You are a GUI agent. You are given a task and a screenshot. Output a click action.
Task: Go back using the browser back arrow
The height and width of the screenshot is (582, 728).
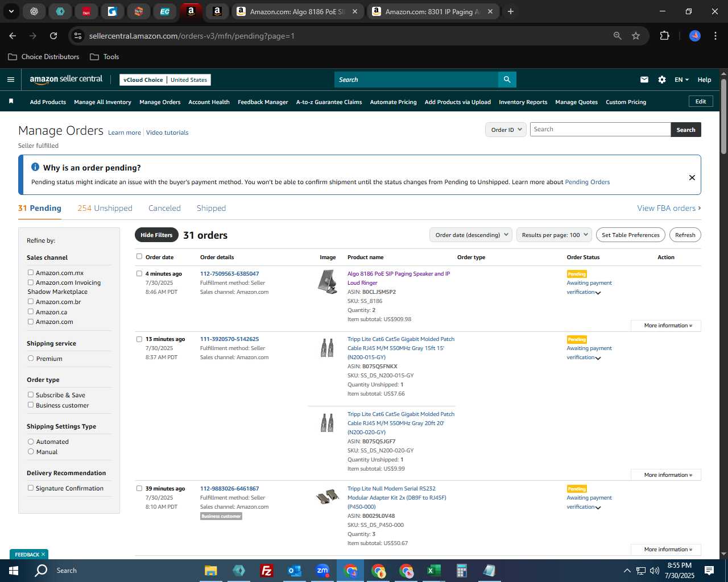13,36
